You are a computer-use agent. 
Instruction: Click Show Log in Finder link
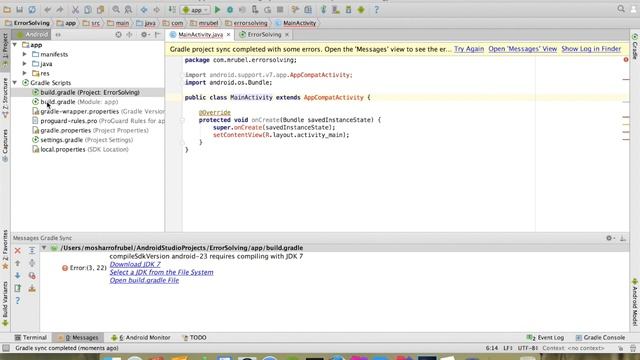591,49
